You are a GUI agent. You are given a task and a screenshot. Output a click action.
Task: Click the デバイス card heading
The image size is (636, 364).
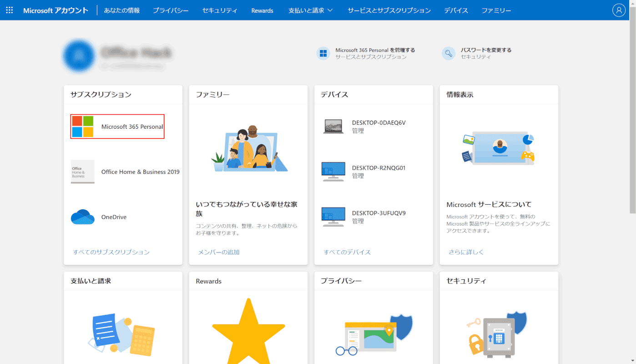[x=334, y=95]
